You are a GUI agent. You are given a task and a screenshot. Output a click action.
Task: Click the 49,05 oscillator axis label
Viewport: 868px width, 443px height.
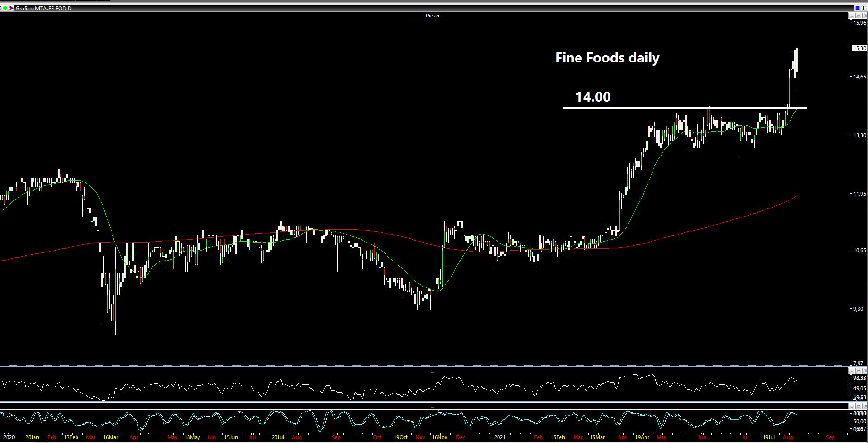[859, 388]
